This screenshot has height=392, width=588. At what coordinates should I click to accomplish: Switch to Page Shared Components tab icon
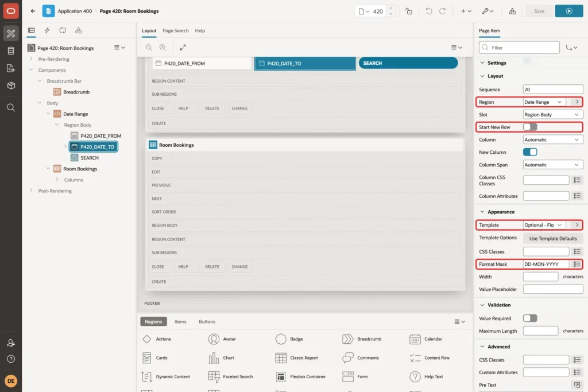(78, 30)
